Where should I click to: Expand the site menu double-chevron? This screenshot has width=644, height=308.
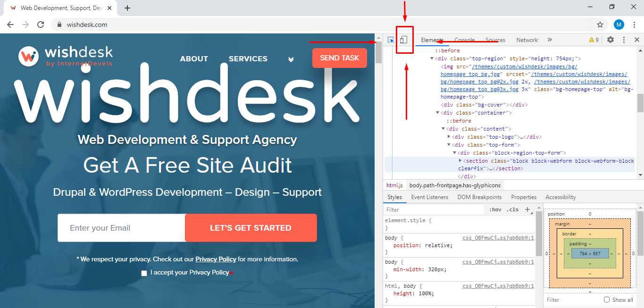pos(291,59)
